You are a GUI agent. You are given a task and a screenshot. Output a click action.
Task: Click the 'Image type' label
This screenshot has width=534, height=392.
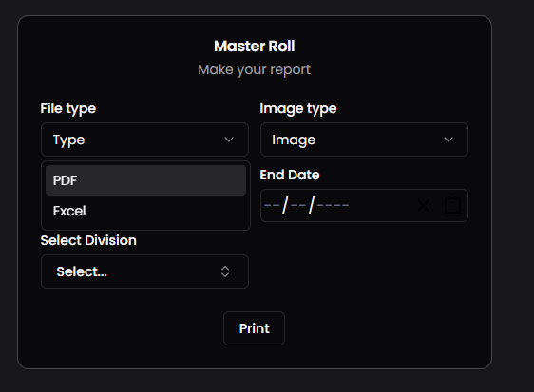(298, 109)
